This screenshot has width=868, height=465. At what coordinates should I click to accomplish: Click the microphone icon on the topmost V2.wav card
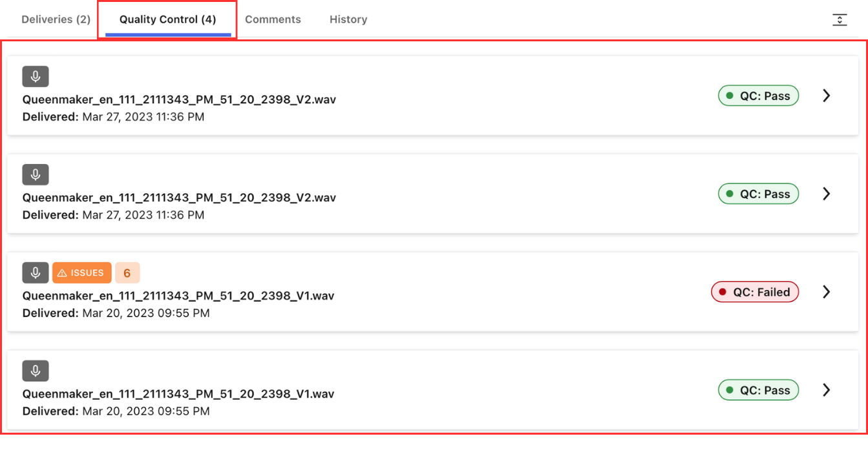click(36, 76)
